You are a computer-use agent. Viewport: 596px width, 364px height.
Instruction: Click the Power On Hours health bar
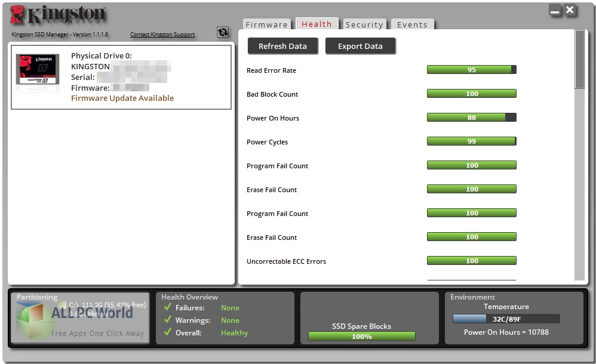471,118
